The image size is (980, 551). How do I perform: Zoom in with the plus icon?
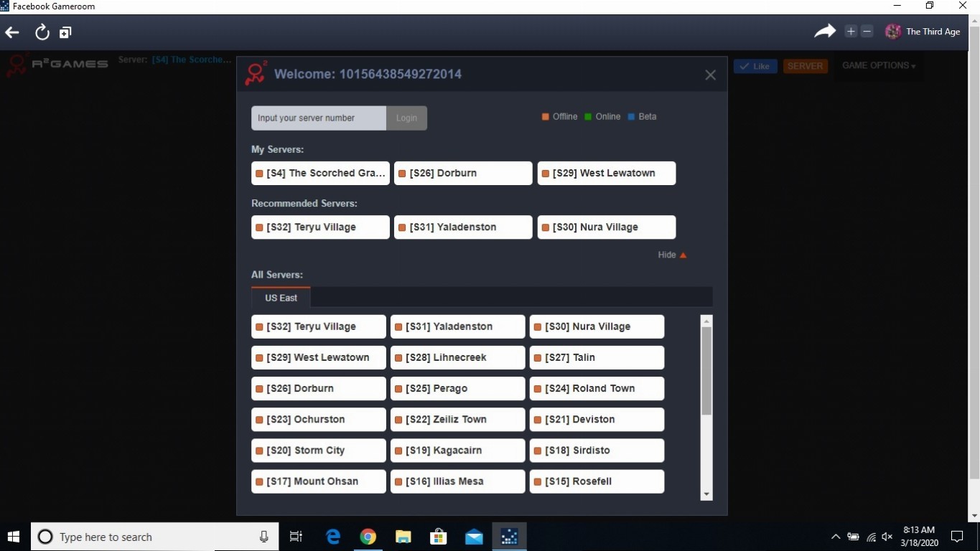[851, 31]
